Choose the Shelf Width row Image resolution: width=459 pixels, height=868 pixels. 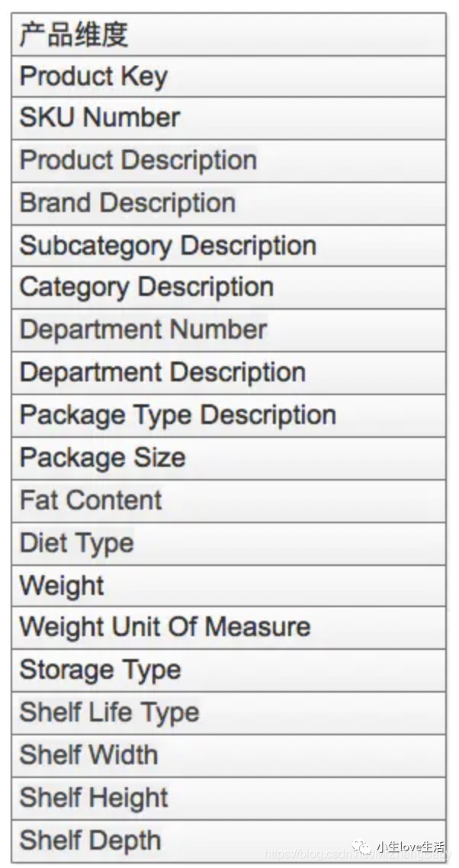click(229, 756)
